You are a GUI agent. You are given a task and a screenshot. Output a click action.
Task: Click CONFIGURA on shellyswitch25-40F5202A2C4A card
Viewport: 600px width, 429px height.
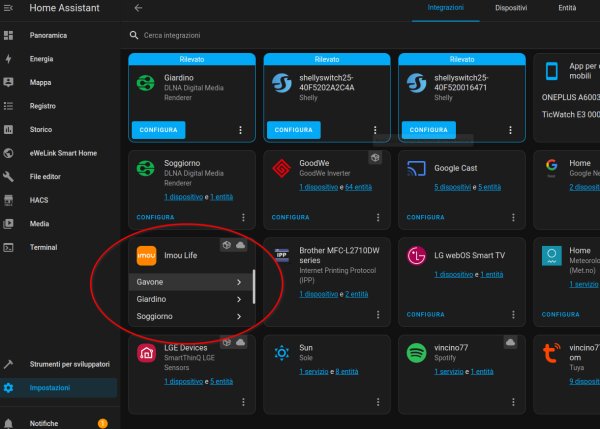[x=294, y=130]
